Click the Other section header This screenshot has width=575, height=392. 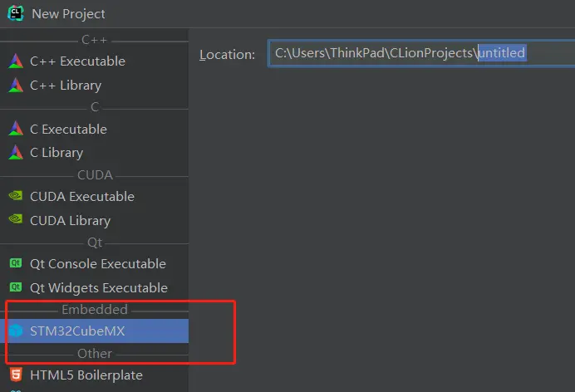tap(95, 354)
